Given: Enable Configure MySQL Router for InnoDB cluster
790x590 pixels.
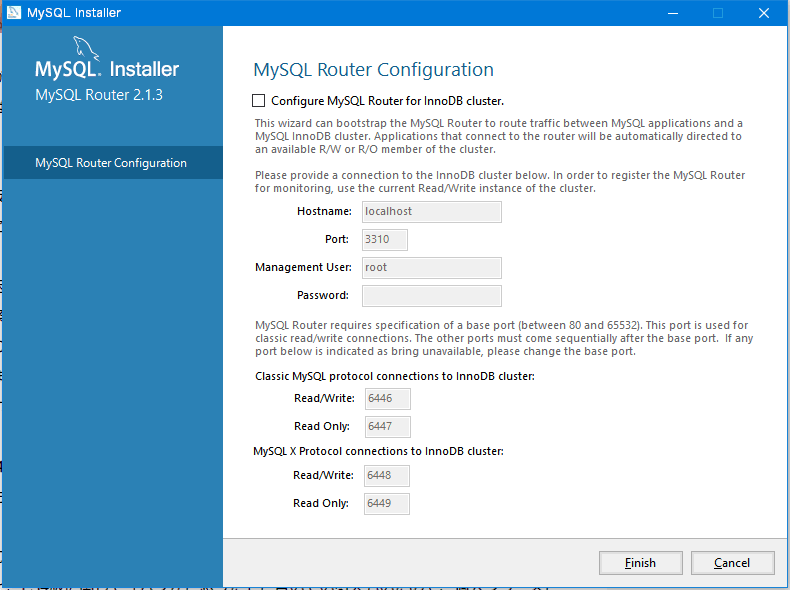Looking at the screenshot, I should click(x=259, y=101).
